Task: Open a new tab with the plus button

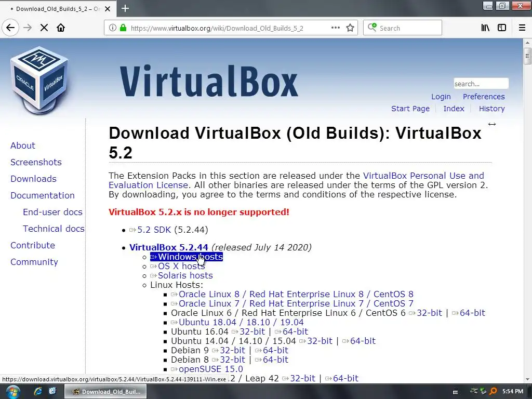Action: (125, 8)
